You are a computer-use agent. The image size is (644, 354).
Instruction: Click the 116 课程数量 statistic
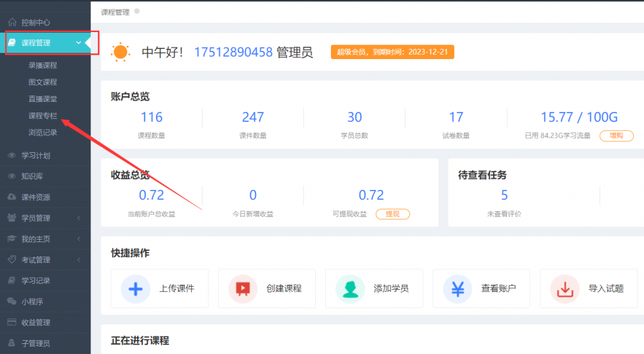coord(152,117)
